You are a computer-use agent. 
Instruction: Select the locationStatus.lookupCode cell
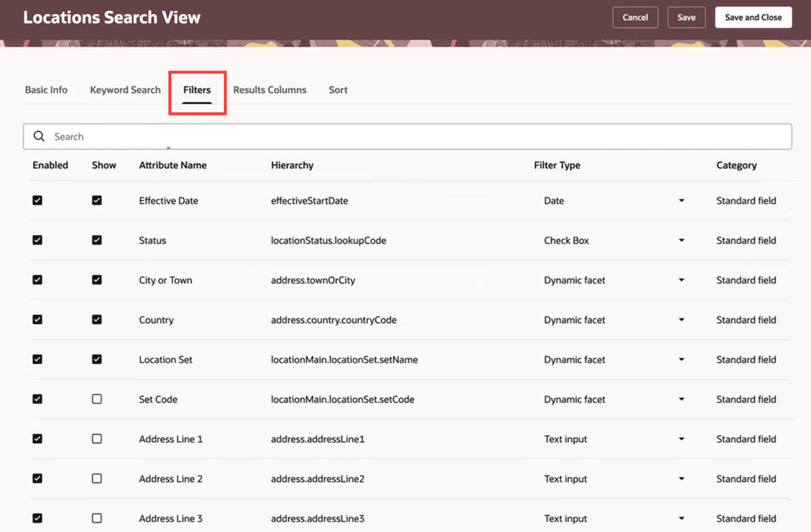328,240
